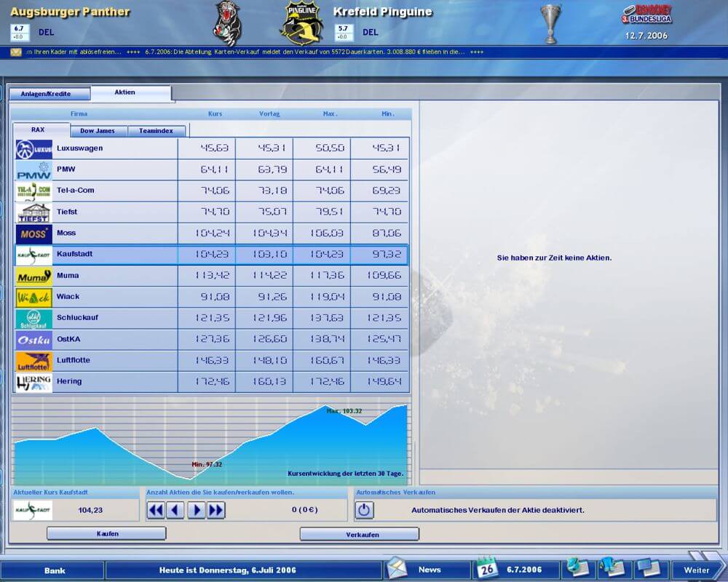Viewport: 728px width, 582px height.
Task: Decrease share amount by one step
Action: pyautogui.click(x=175, y=511)
